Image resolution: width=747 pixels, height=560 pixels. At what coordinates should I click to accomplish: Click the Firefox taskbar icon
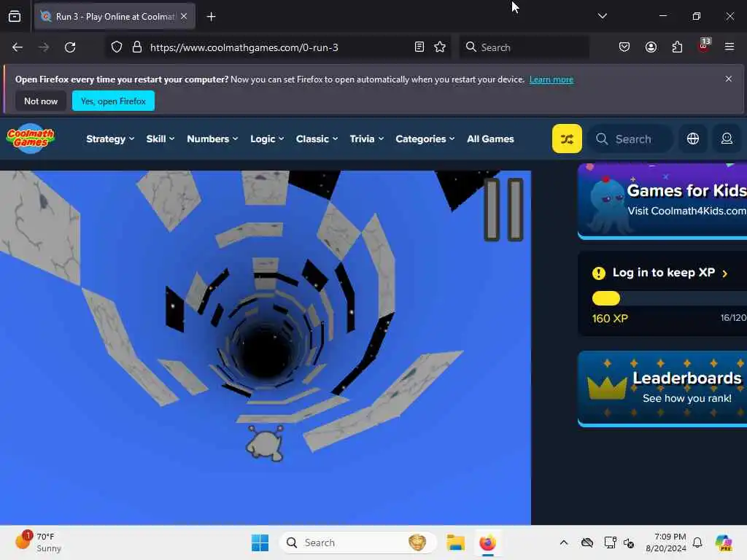[487, 542]
